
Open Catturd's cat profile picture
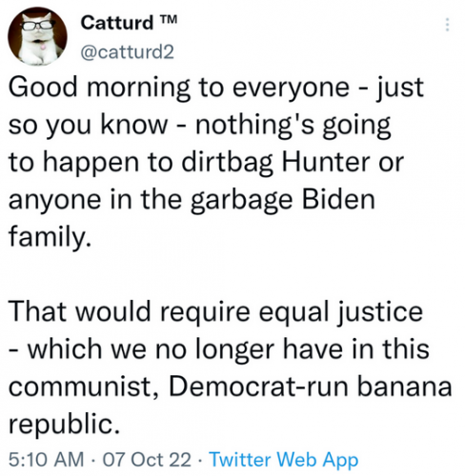pos(37,36)
